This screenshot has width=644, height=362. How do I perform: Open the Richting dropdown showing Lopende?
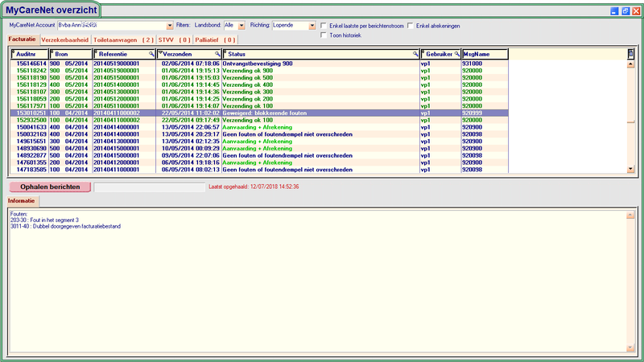click(x=312, y=26)
